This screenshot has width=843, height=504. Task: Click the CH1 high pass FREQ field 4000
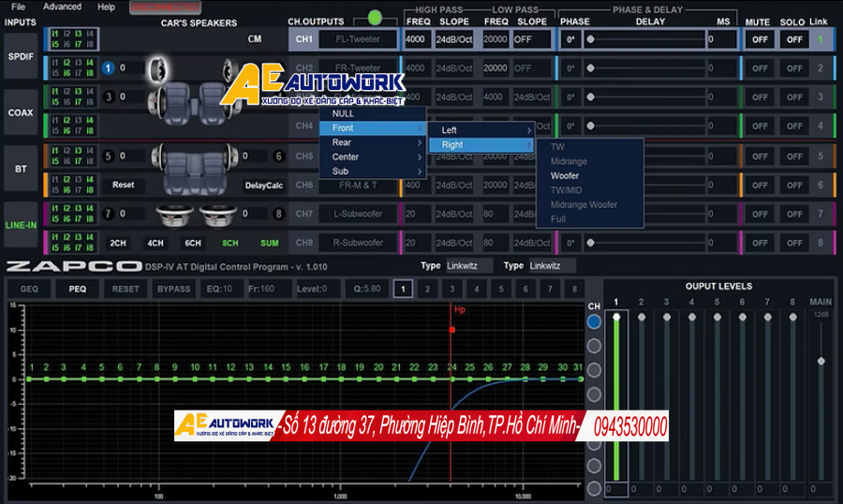418,39
